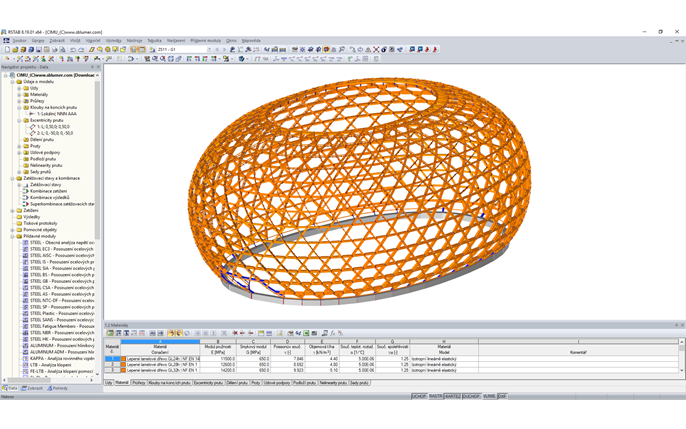The image size is (686, 429).
Task: Open the Výsledky menu
Action: [x=114, y=41]
